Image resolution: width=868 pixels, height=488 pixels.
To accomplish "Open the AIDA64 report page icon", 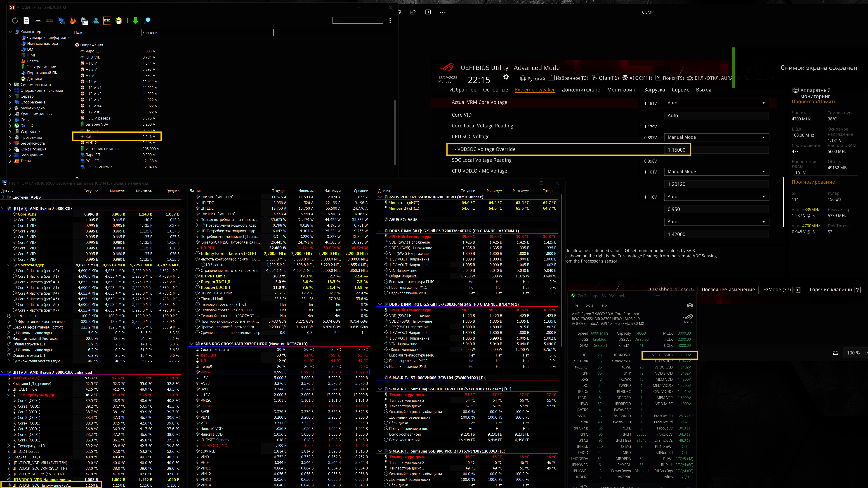I will tap(26, 21).
